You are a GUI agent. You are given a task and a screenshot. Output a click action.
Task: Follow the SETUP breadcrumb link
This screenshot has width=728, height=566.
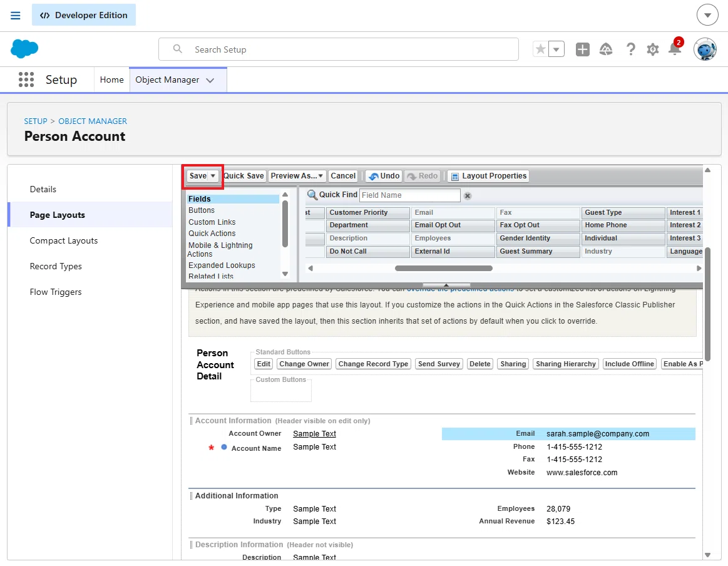pos(36,121)
